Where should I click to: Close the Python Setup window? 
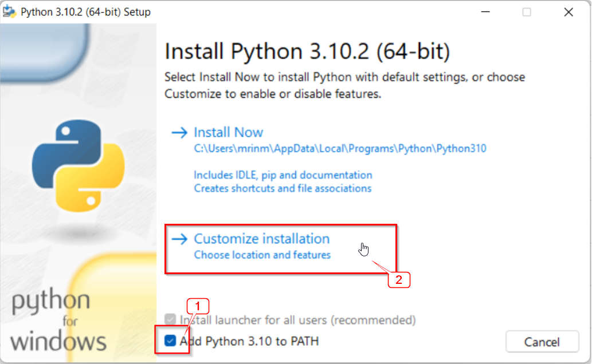click(x=568, y=12)
